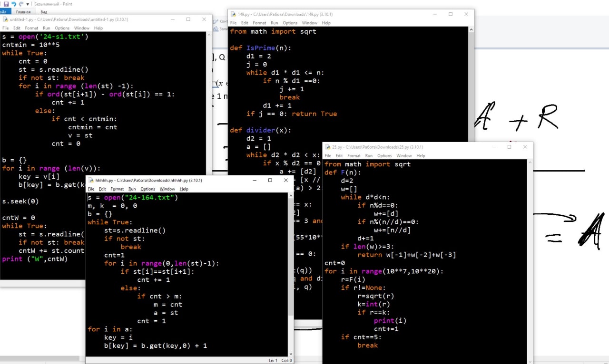
Task: Click the line "m, k = 0, 0" in hhhhh.py
Action: tap(112, 206)
